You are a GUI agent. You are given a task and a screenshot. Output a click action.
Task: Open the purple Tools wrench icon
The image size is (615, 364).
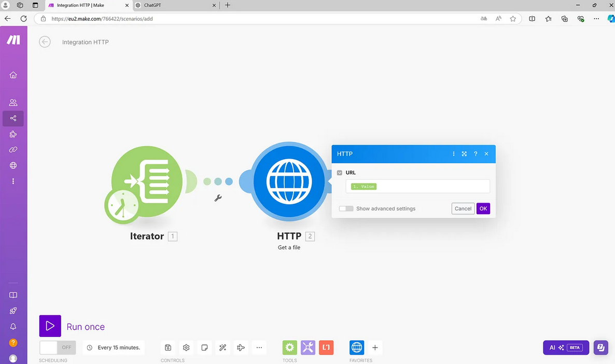(308, 347)
